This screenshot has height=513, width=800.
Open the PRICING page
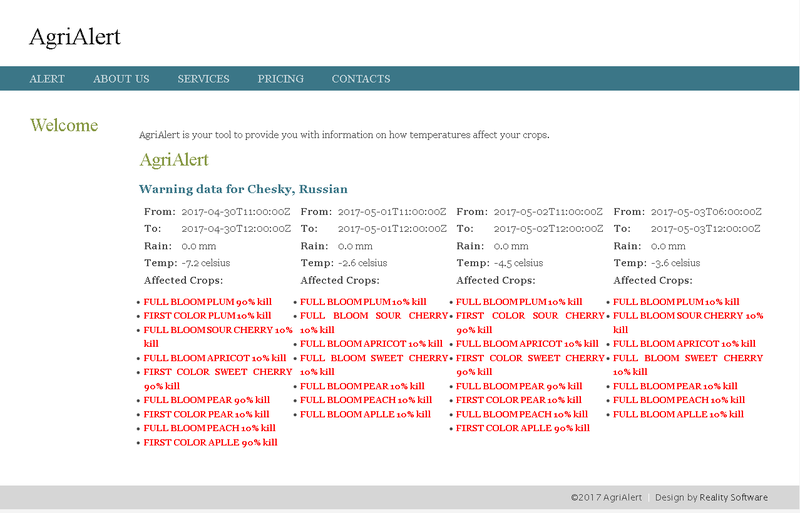coord(280,79)
